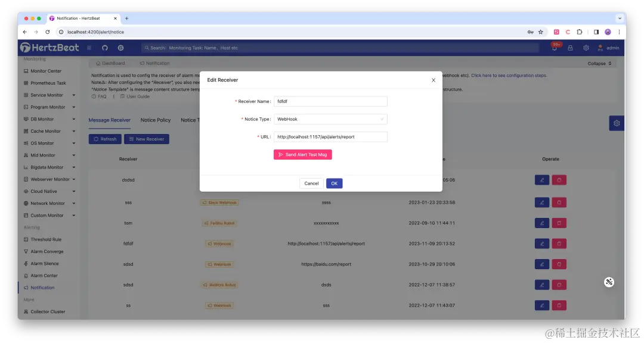Delete the dsdsd receiver row
The height and width of the screenshot is (343, 644).
[x=559, y=180]
